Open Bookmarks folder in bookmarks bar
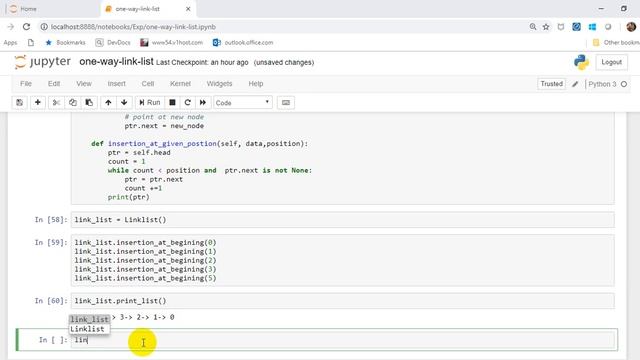The height and width of the screenshot is (360, 640). [65, 42]
